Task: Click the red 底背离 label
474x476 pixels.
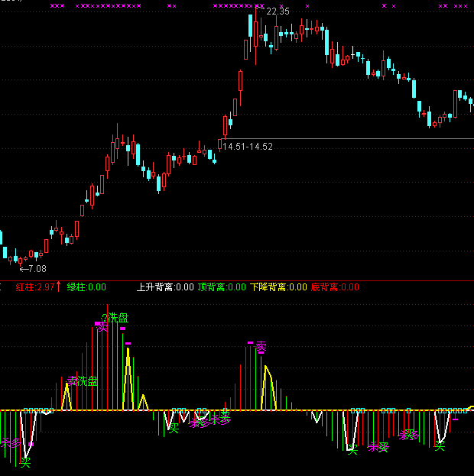Action: coord(334,287)
